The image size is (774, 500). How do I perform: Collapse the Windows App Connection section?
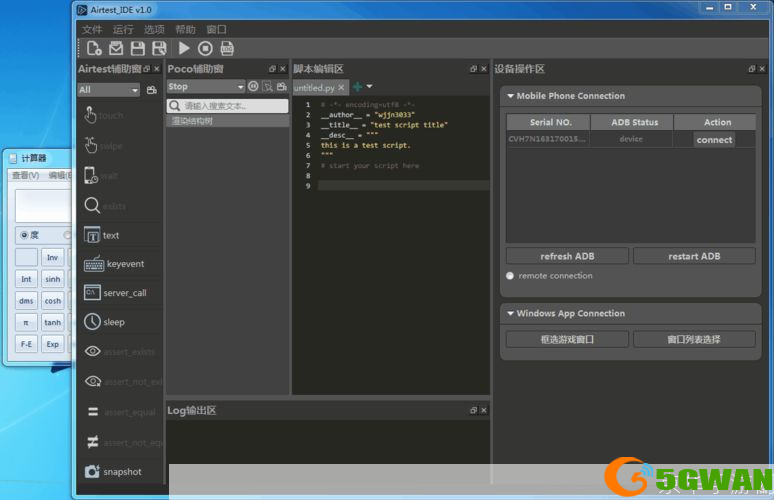(x=510, y=313)
